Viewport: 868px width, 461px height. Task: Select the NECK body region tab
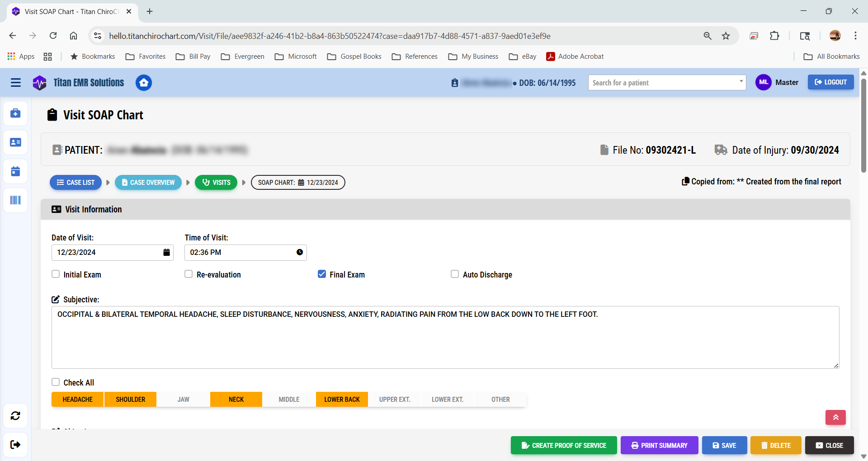236,399
